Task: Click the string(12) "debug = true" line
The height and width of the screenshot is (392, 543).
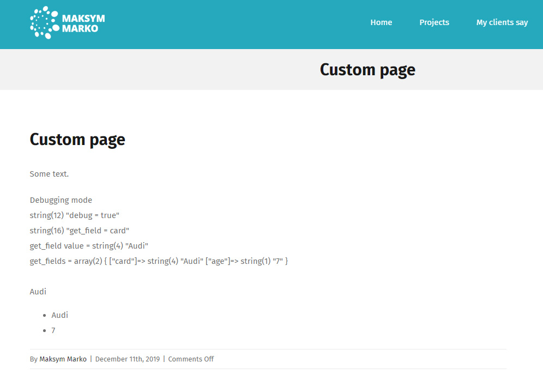Action: click(75, 215)
